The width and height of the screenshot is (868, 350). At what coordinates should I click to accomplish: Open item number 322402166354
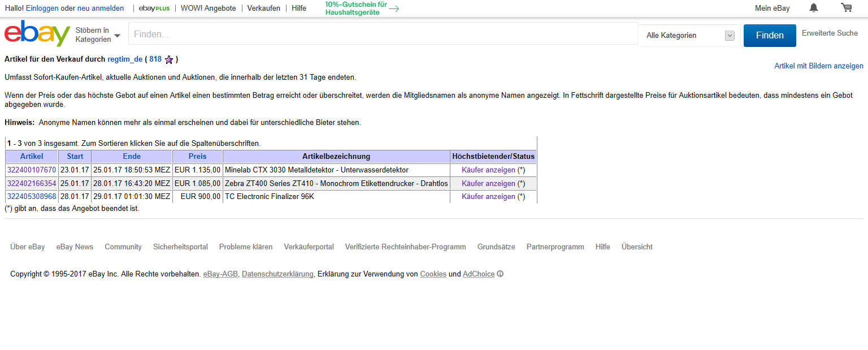pyautogui.click(x=32, y=184)
